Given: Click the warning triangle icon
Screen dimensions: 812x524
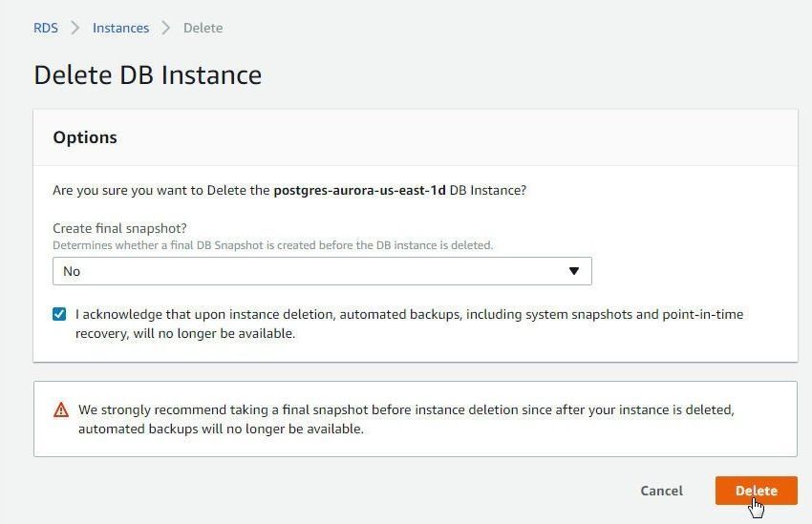Looking at the screenshot, I should [x=61, y=409].
